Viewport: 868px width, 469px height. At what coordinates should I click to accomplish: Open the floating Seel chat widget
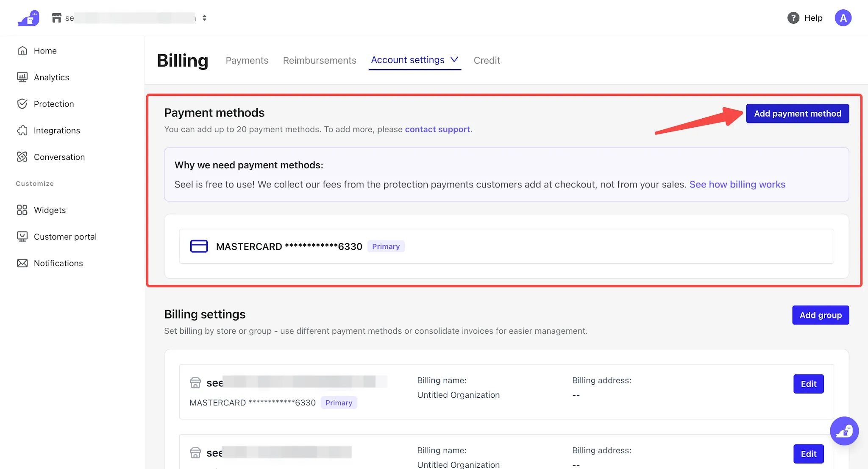click(844, 431)
